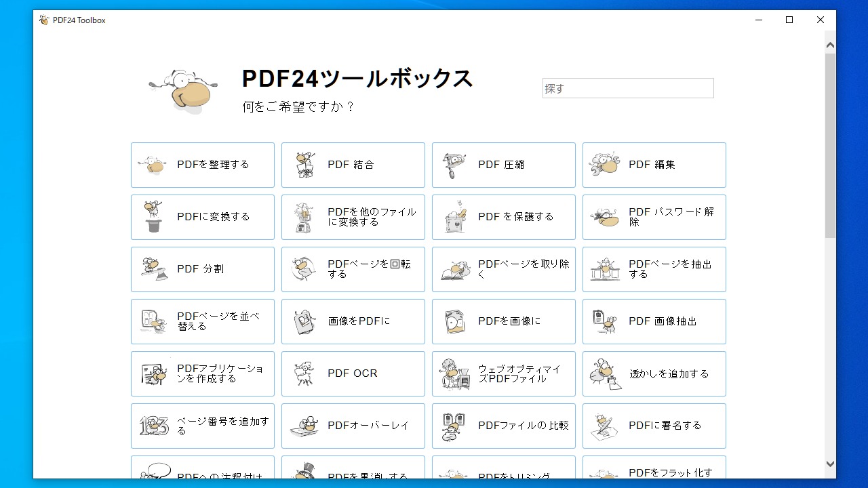This screenshot has height=488, width=868.
Task: Click the PDF24ツールボックス heading
Action: point(357,79)
